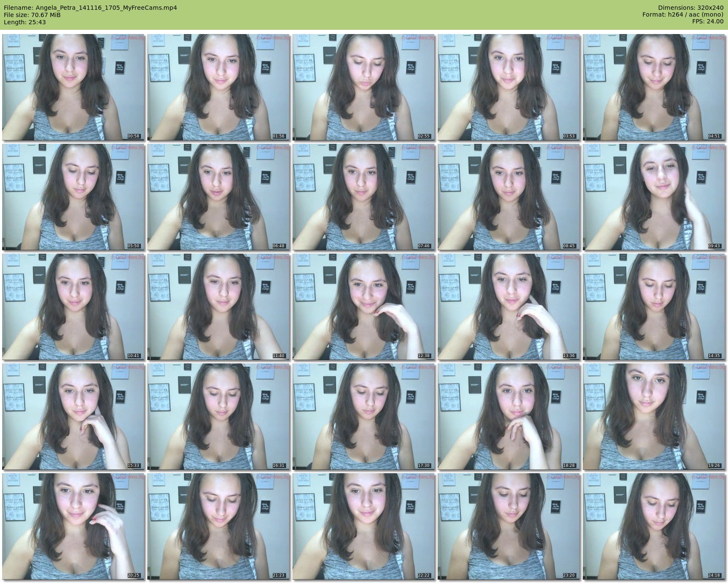The height and width of the screenshot is (583, 728).
Task: Select the frame timestamped 10:41
Action: point(73,307)
